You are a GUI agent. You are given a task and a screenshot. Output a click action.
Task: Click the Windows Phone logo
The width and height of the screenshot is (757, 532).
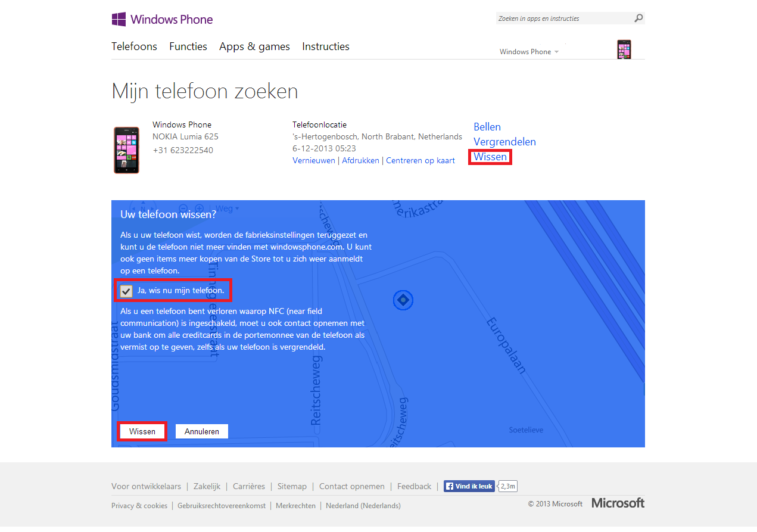coord(162,19)
